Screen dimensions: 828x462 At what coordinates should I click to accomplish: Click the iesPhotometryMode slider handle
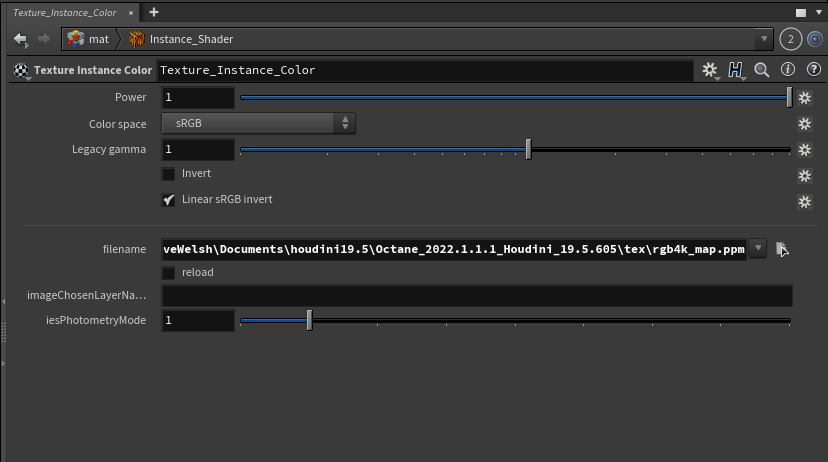pos(309,320)
